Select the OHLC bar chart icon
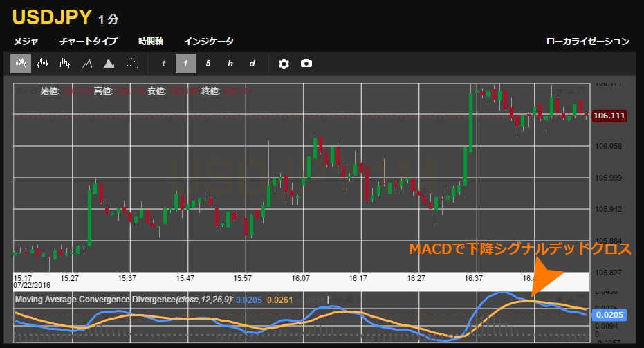This screenshot has width=644, height=348. pyautogui.click(x=65, y=64)
